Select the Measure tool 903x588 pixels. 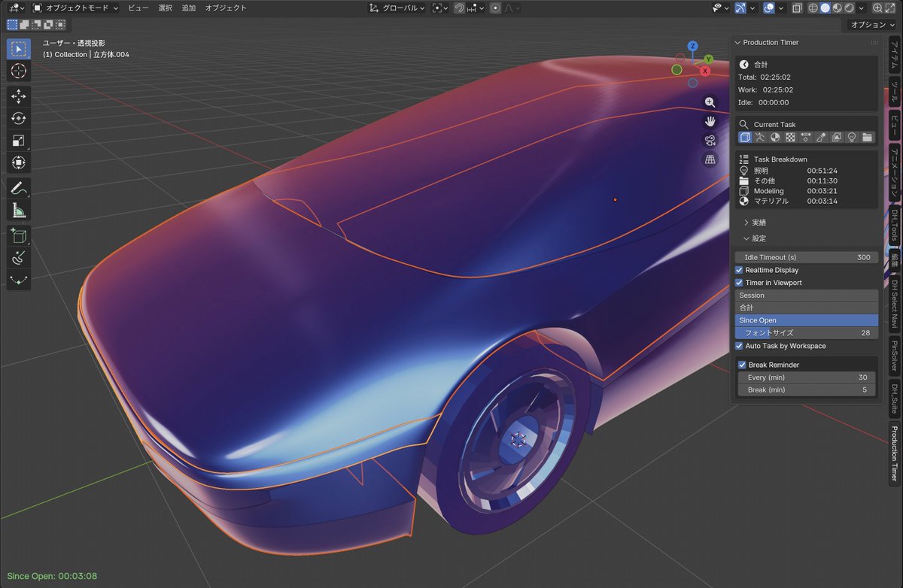coord(19,210)
